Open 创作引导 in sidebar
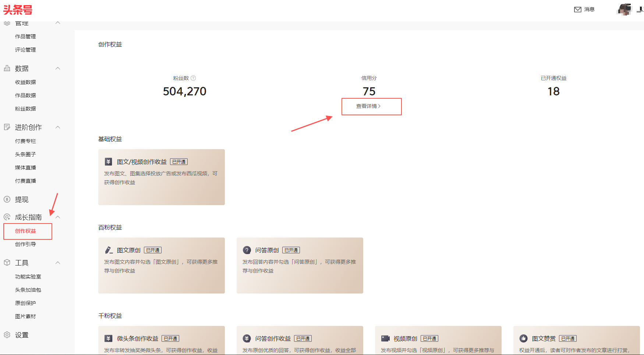 [25, 244]
